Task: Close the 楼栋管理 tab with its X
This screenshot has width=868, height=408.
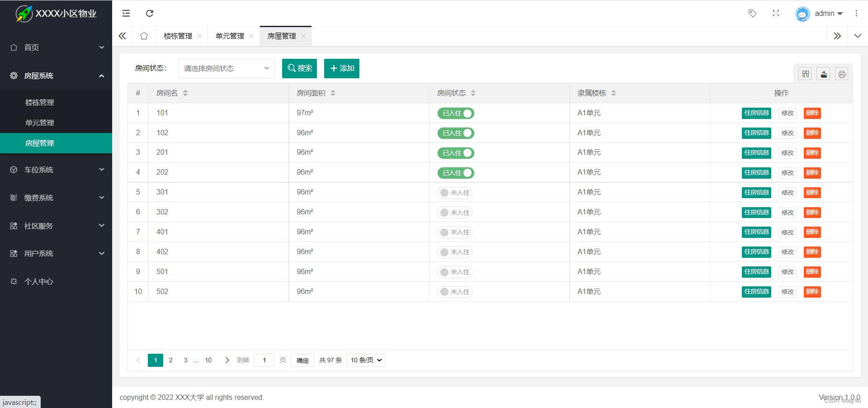Action: (x=199, y=36)
